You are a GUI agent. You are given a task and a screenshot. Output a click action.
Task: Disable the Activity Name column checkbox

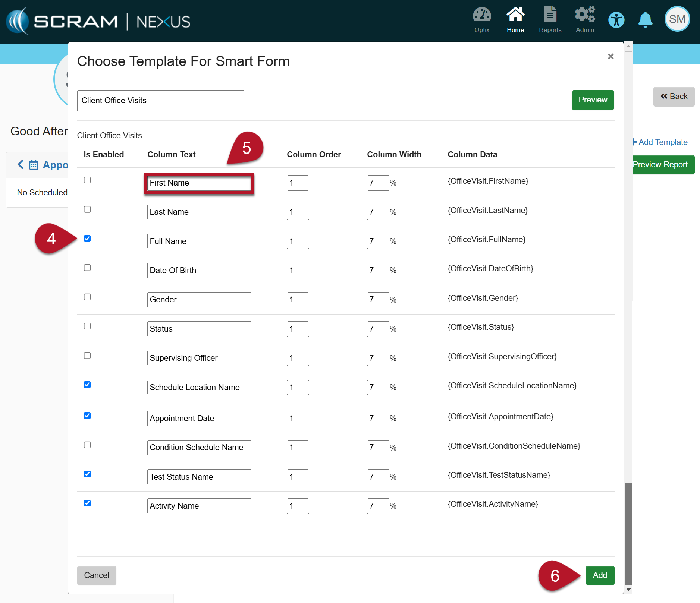87,503
